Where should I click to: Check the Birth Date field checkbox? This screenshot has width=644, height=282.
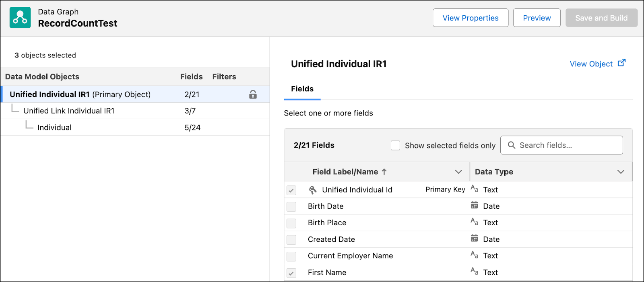coord(291,207)
